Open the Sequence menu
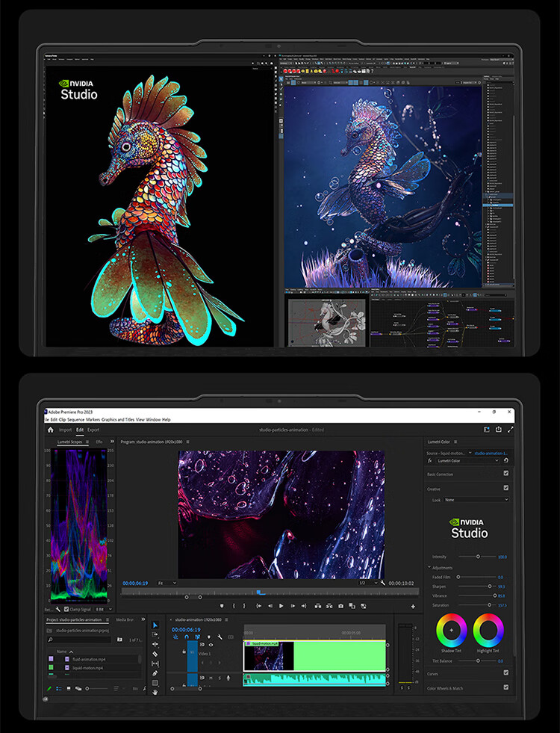Image resolution: width=560 pixels, height=733 pixels. 75,419
